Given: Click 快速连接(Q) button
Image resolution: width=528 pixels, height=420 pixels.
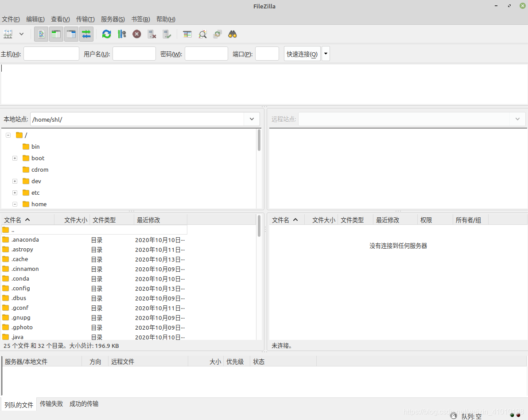Looking at the screenshot, I should (302, 54).
